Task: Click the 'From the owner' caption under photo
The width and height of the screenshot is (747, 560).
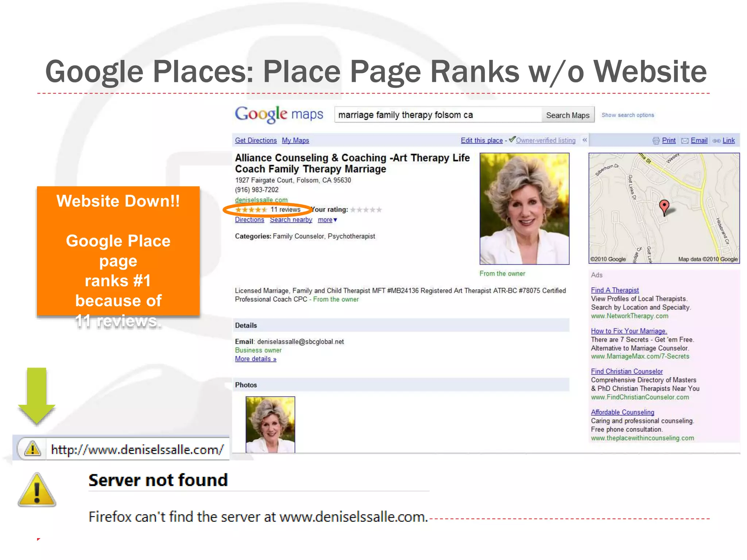Action: (x=502, y=273)
